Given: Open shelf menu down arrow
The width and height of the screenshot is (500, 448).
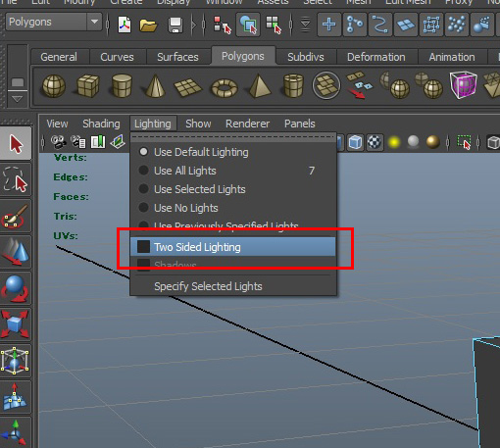Looking at the screenshot, I should pyautogui.click(x=17, y=98).
